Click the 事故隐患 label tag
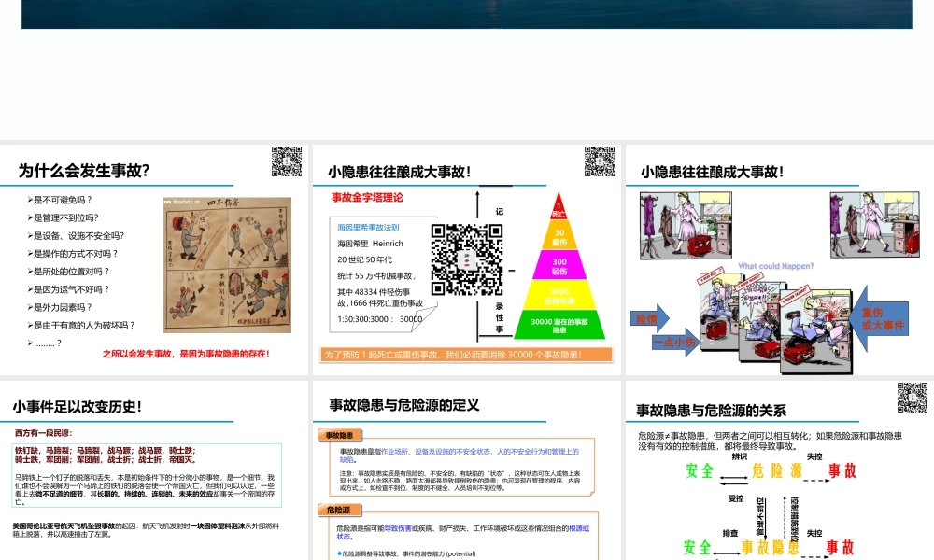The image size is (934, 560). (338, 436)
